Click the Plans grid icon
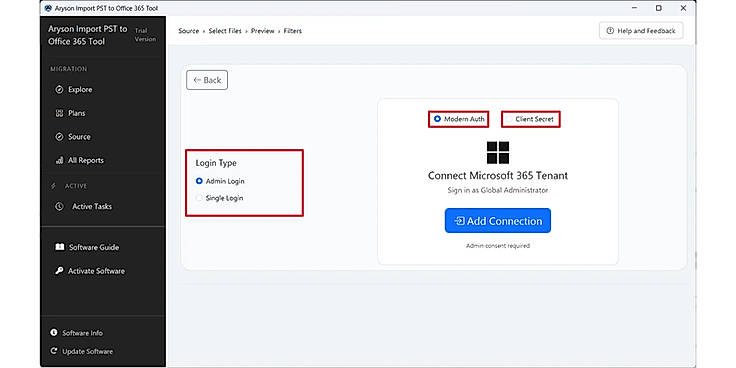This screenshot has height=368, width=736. coord(59,113)
